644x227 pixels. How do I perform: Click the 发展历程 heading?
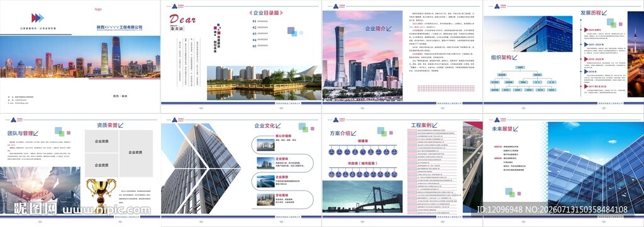(591, 13)
